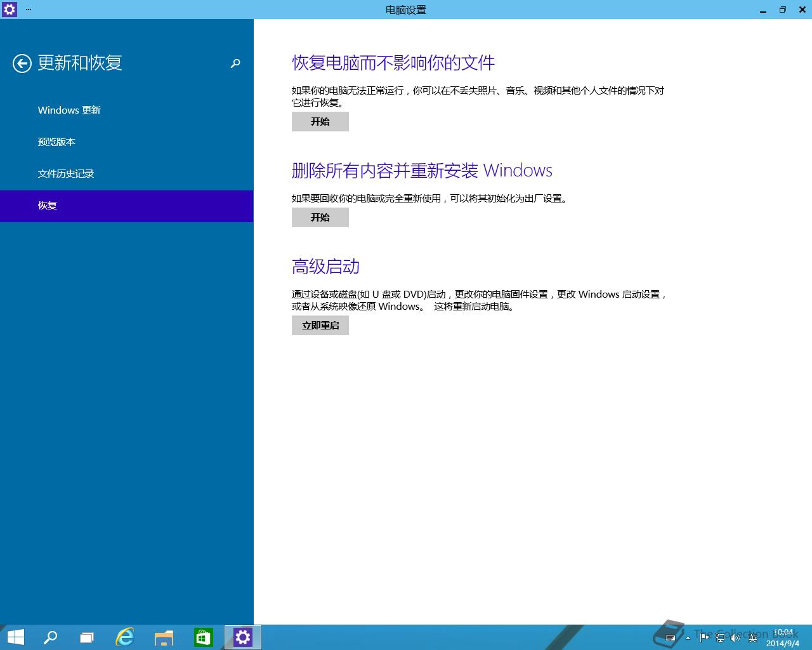
Task: Open the volume speaker icon
Action: (x=736, y=637)
